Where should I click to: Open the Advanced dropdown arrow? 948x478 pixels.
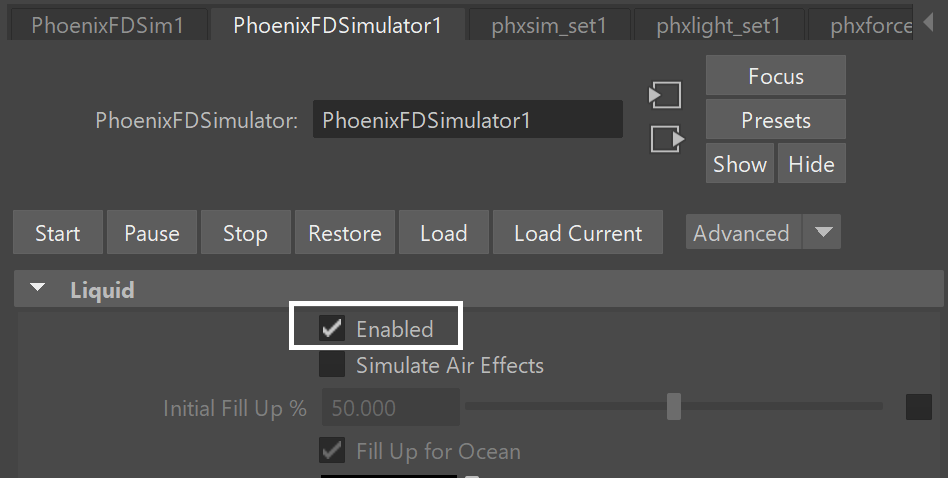(822, 232)
